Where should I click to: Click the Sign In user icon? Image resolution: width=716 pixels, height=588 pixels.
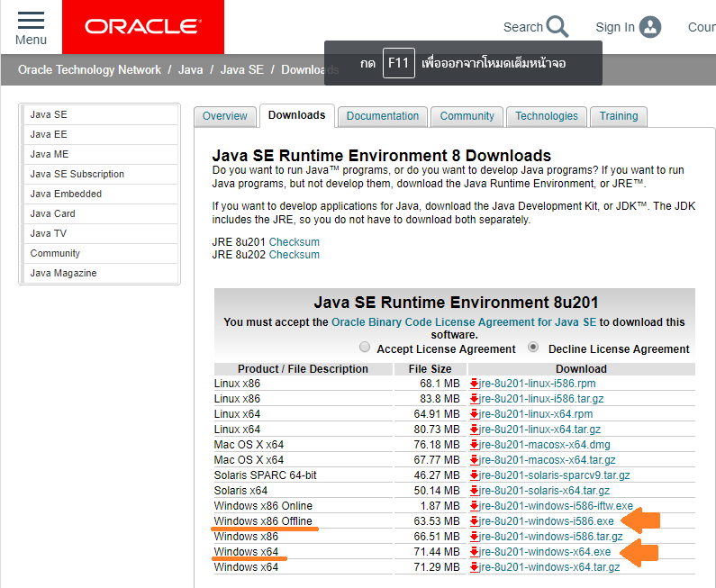tap(650, 27)
